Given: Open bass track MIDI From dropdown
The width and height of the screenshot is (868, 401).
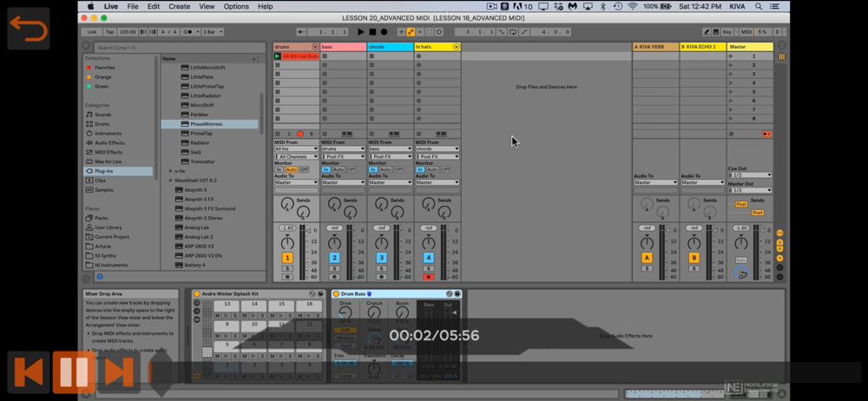Looking at the screenshot, I should coord(343,149).
